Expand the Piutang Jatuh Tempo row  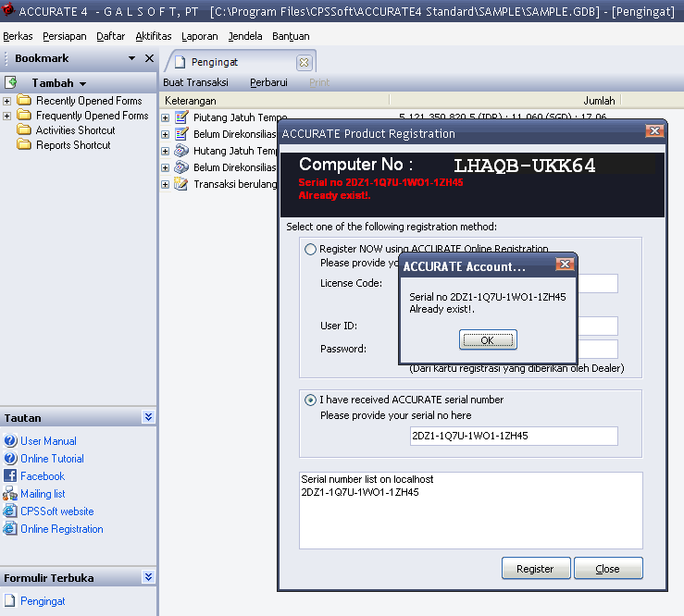click(166, 117)
